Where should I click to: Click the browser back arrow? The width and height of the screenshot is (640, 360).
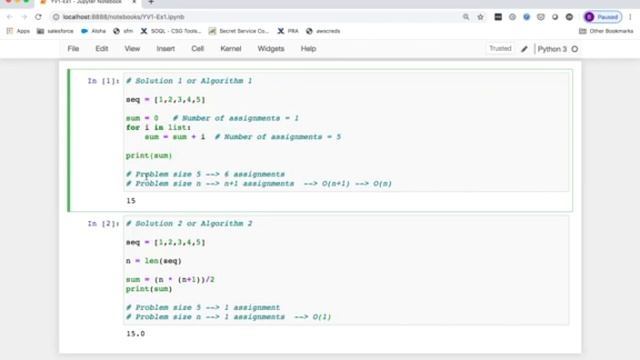pos(9,17)
